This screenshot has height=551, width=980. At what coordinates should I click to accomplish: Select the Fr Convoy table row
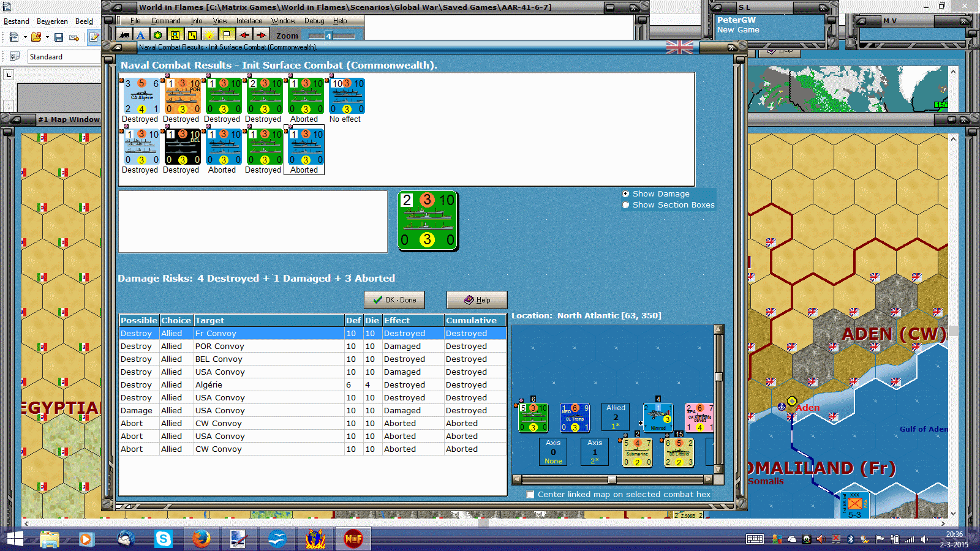312,334
